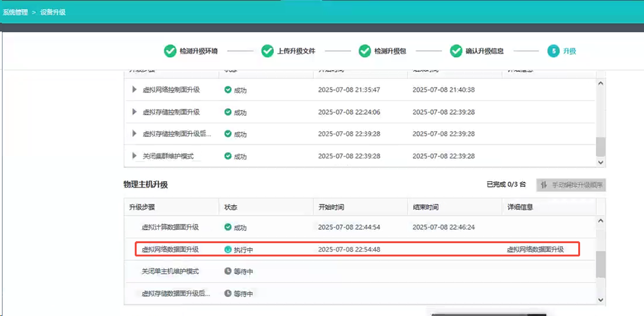Expand the 虚拟存储控制面升级后... row
This screenshot has width=644, height=316.
134,134
